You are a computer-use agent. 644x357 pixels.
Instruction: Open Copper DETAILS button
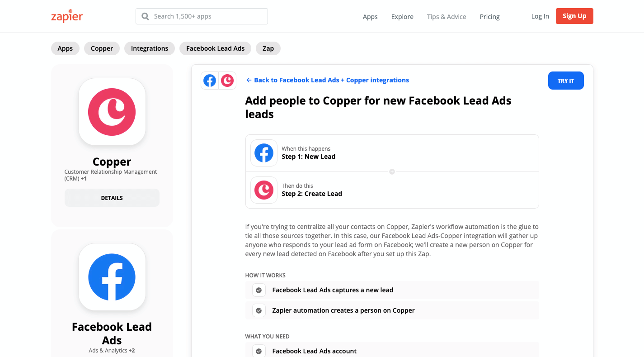pos(112,198)
